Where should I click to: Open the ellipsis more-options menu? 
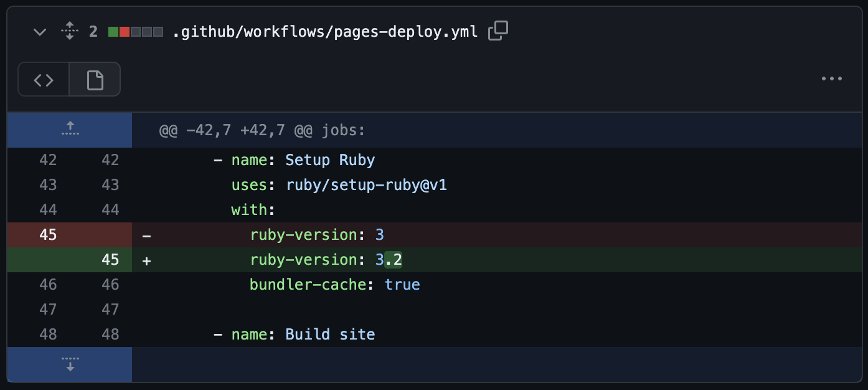click(832, 78)
